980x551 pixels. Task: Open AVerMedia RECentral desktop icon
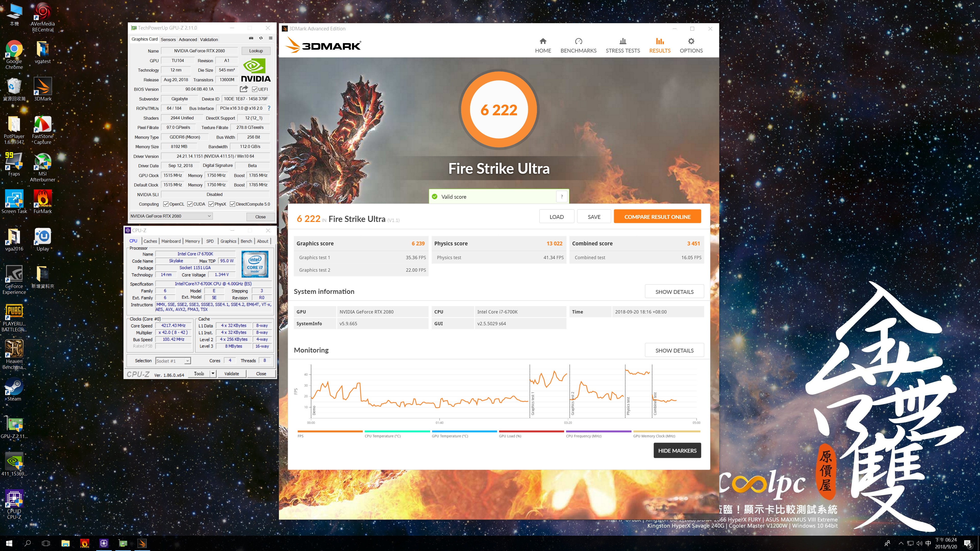point(43,18)
